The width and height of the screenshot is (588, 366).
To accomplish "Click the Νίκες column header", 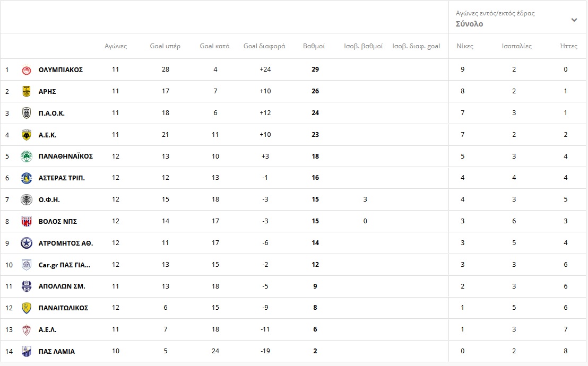I will point(465,46).
